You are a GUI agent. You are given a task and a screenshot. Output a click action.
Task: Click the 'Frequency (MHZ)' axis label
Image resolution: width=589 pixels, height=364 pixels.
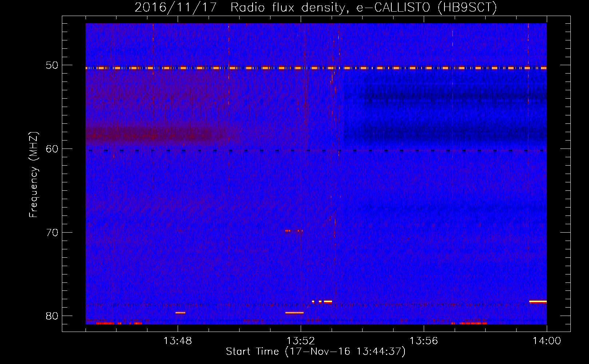pyautogui.click(x=33, y=175)
